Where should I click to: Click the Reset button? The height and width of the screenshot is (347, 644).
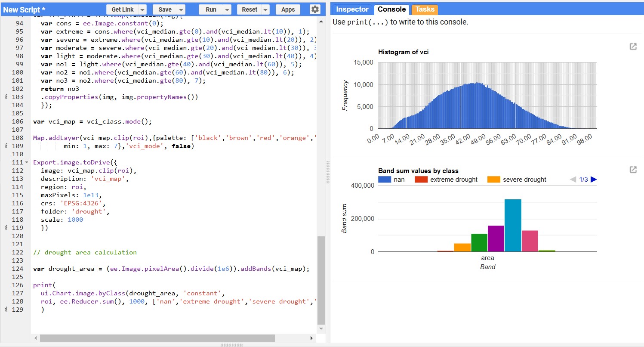tap(250, 9)
